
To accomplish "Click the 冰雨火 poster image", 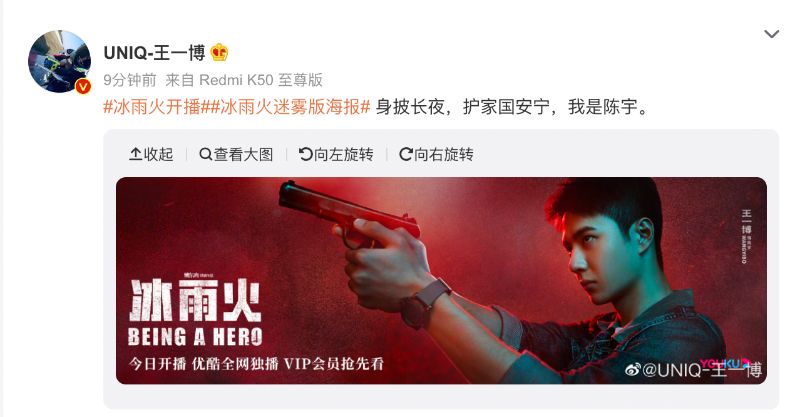I will pos(441,281).
